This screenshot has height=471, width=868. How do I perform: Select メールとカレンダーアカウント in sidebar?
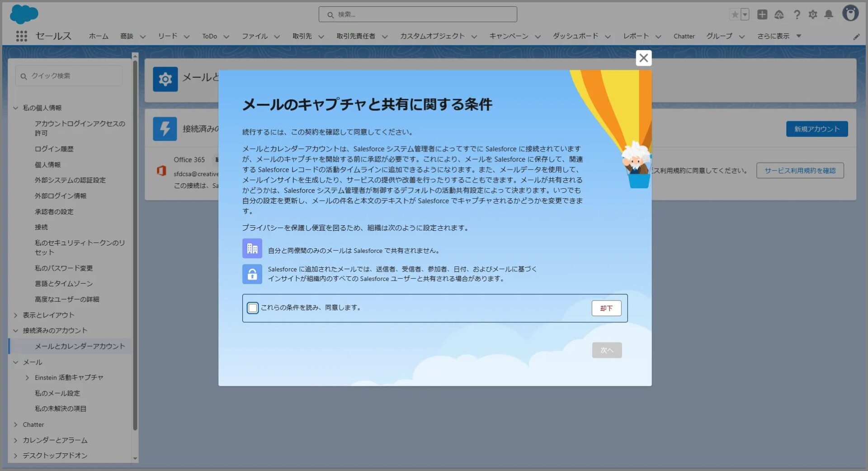click(80, 346)
